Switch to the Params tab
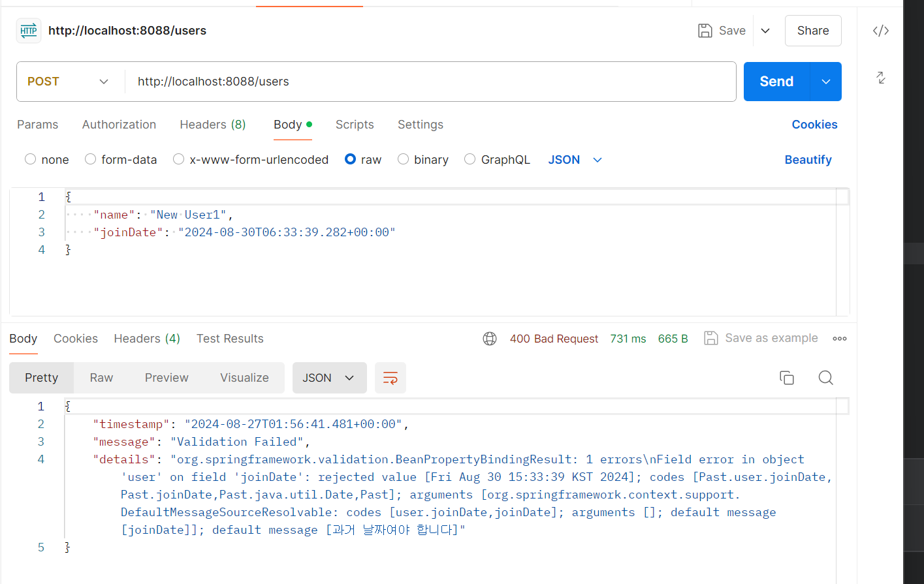Image resolution: width=924 pixels, height=584 pixels. [37, 125]
